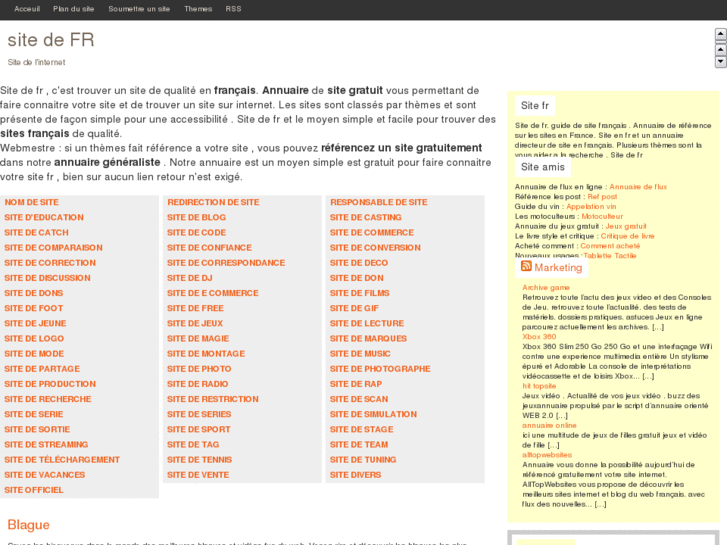Open SITE DE DECO category
This screenshot has width=727, height=545.
pyautogui.click(x=358, y=263)
